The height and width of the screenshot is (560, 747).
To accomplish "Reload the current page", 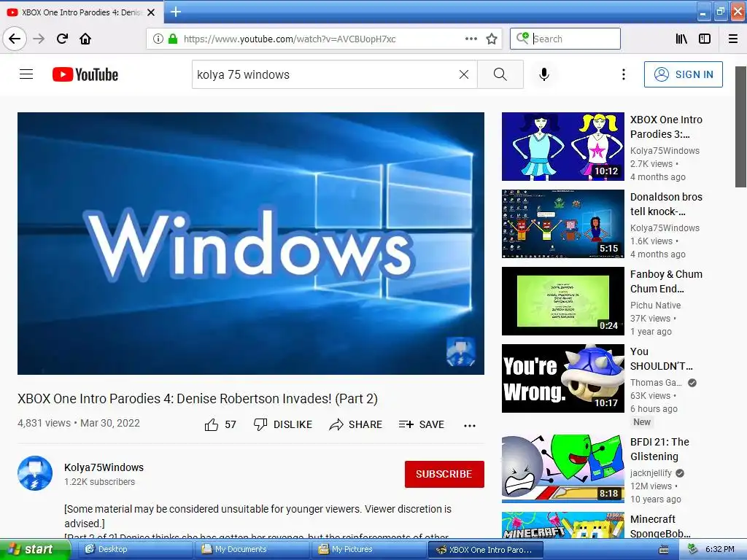I will (62, 39).
